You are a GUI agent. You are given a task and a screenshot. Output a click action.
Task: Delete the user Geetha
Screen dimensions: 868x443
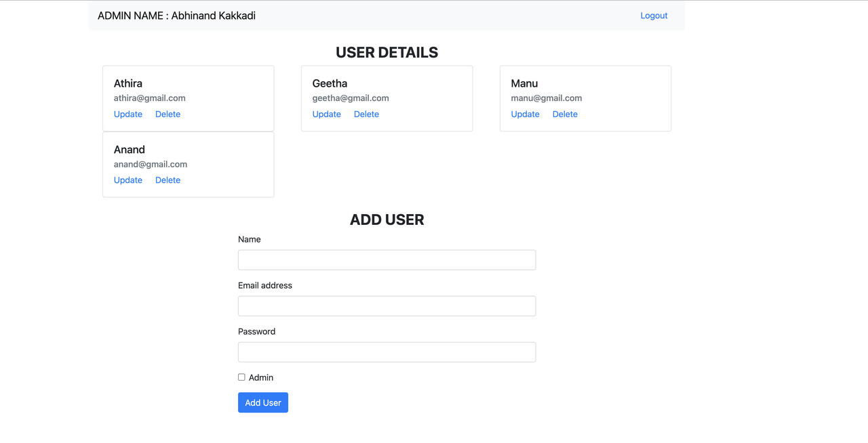(x=366, y=114)
